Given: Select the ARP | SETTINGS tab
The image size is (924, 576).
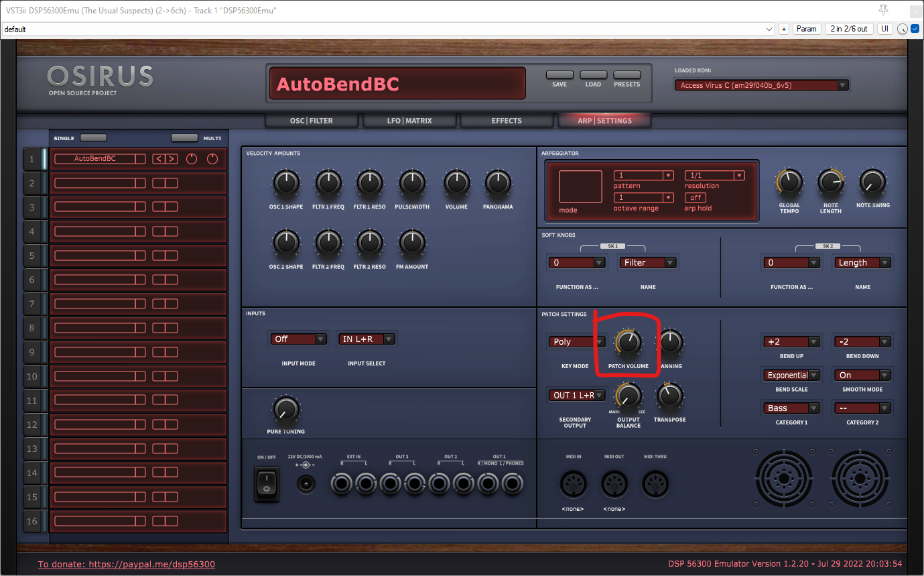Looking at the screenshot, I should tap(604, 121).
